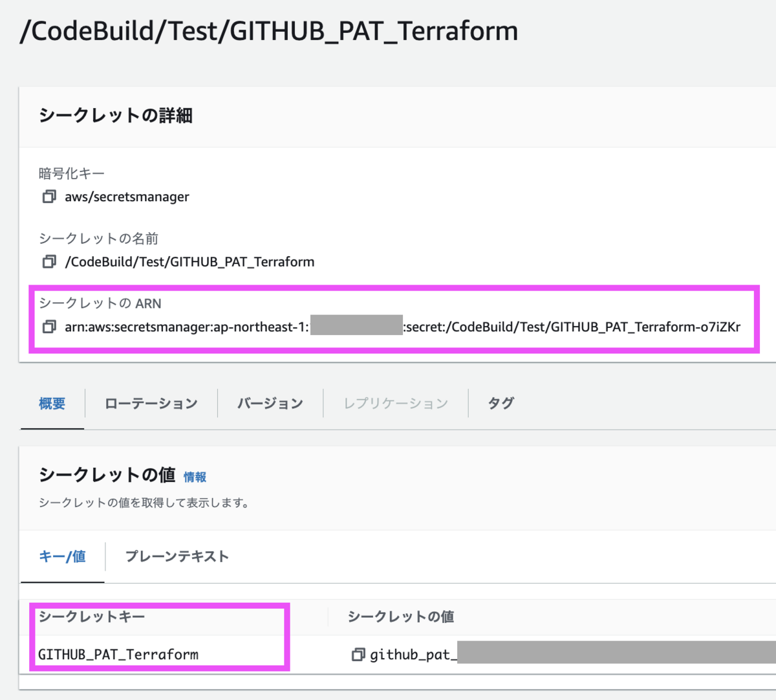The image size is (776, 700).
Task: Click the シークレットの詳細 heading
Action: 116,116
